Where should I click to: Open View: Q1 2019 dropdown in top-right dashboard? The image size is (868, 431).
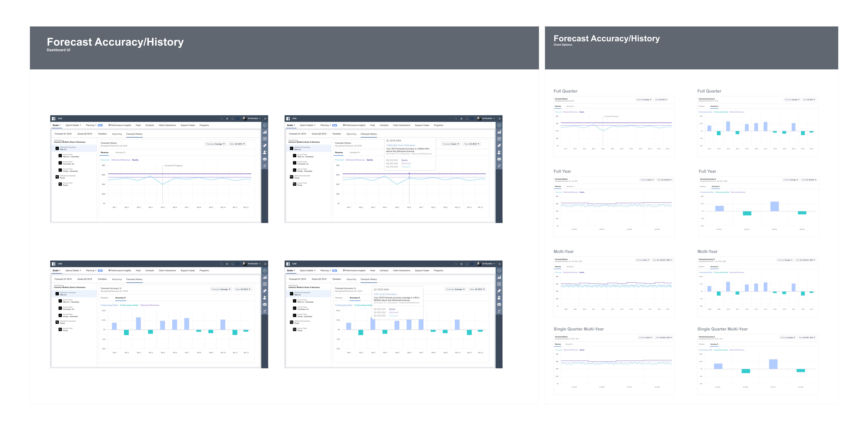pos(471,144)
